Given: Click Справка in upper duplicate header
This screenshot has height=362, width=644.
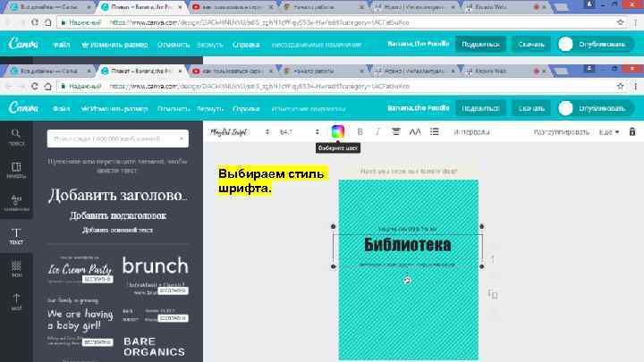Looking at the screenshot, I should click(246, 45).
